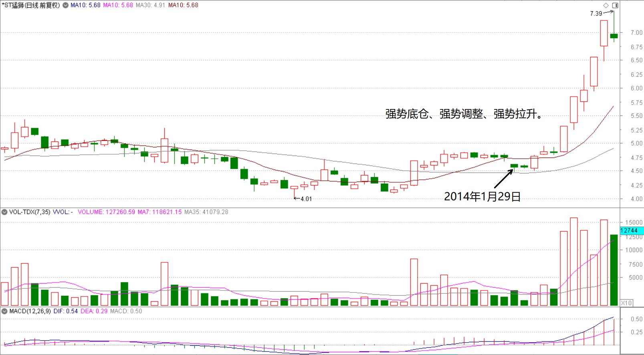Click the 5.00 price axis label
This screenshot has width=644, height=355.
636,143
